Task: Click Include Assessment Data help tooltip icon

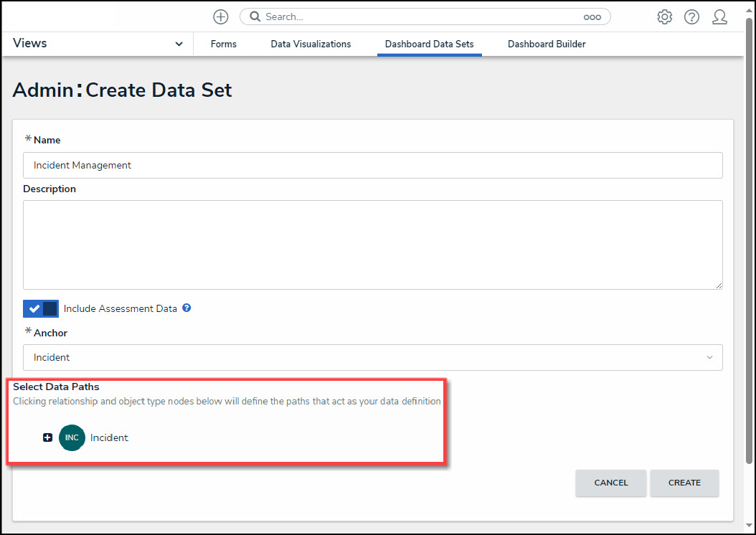Action: tap(186, 308)
